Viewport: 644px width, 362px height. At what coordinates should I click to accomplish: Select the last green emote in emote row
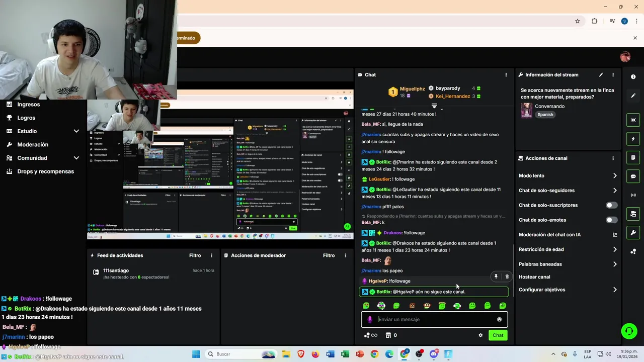[502, 306]
